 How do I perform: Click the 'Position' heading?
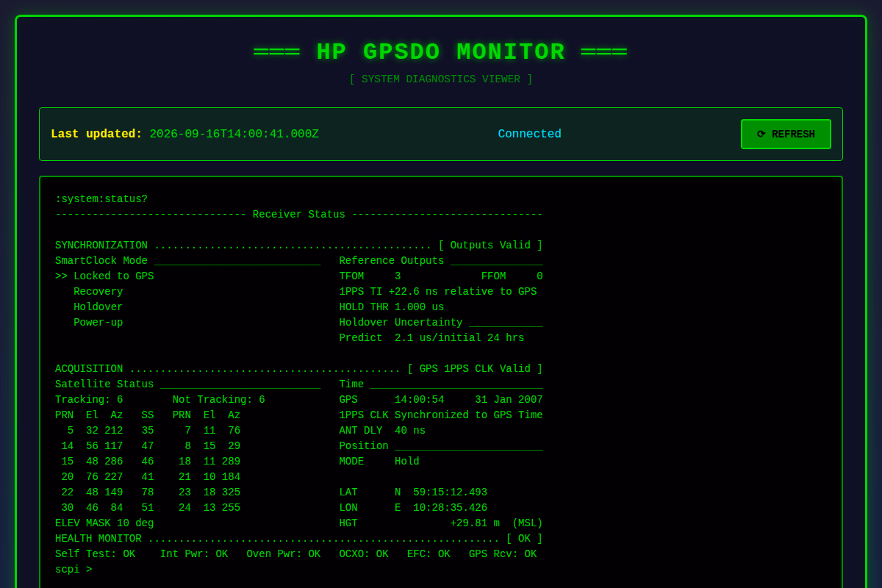point(364,446)
